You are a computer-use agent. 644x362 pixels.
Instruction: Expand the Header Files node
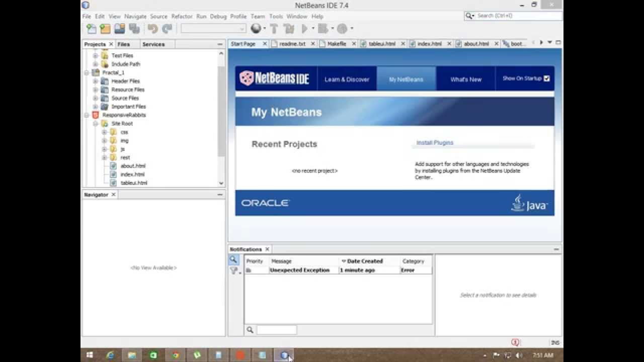click(95, 81)
